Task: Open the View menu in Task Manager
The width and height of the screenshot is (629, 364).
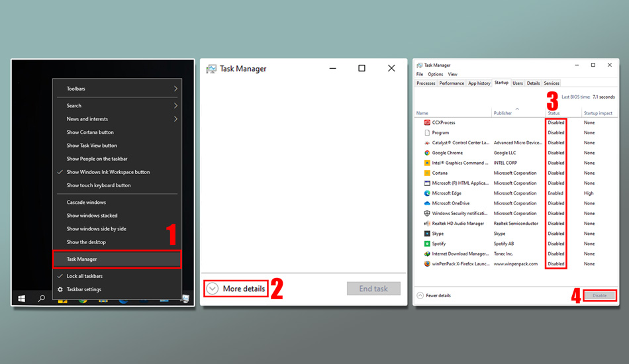Action: tap(452, 74)
